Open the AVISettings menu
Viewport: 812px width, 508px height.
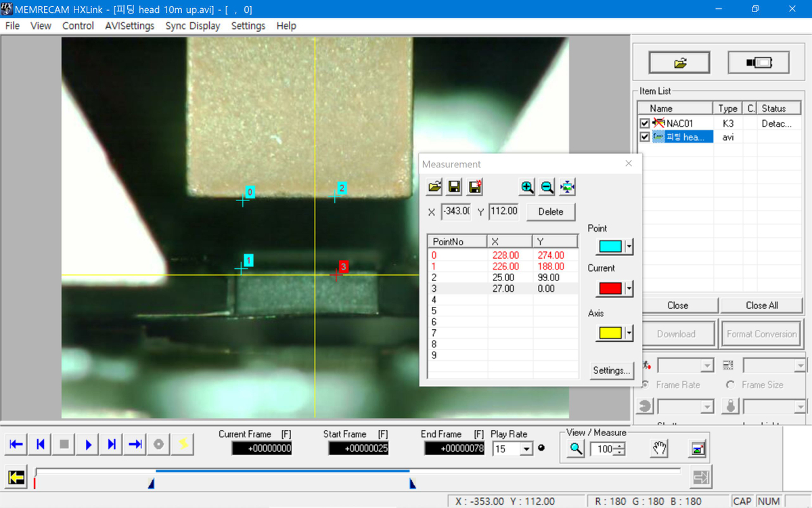[x=129, y=26]
